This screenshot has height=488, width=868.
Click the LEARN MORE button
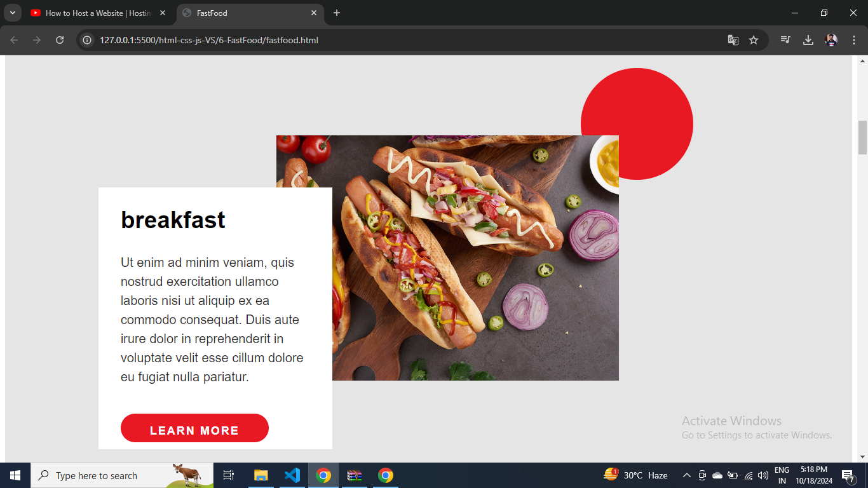pos(194,428)
